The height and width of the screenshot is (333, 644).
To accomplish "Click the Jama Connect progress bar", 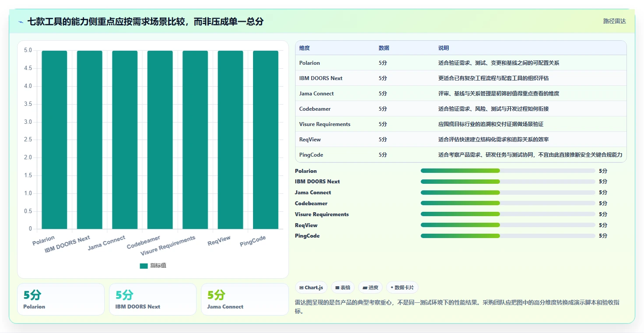I will tap(508, 193).
